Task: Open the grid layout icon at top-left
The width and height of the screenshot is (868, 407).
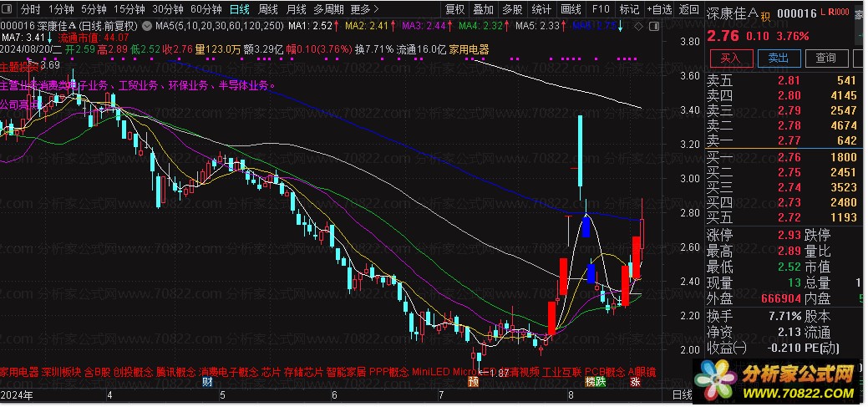Action: point(8,9)
